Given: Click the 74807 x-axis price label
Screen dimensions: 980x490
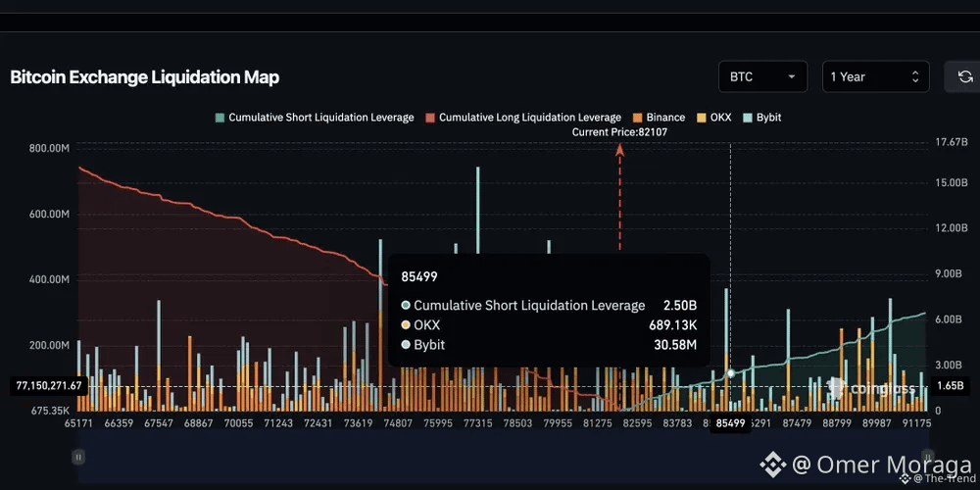Looking at the screenshot, I should [x=398, y=423].
